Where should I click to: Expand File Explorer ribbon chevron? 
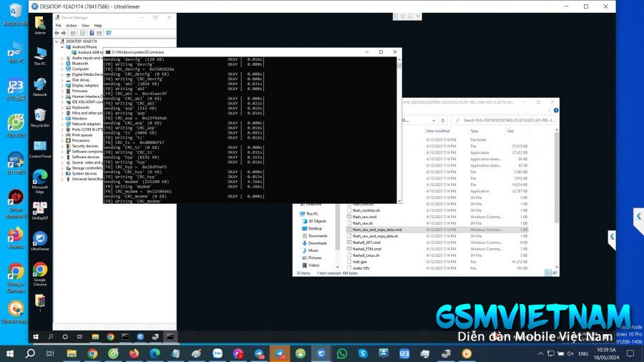[x=549, y=110]
